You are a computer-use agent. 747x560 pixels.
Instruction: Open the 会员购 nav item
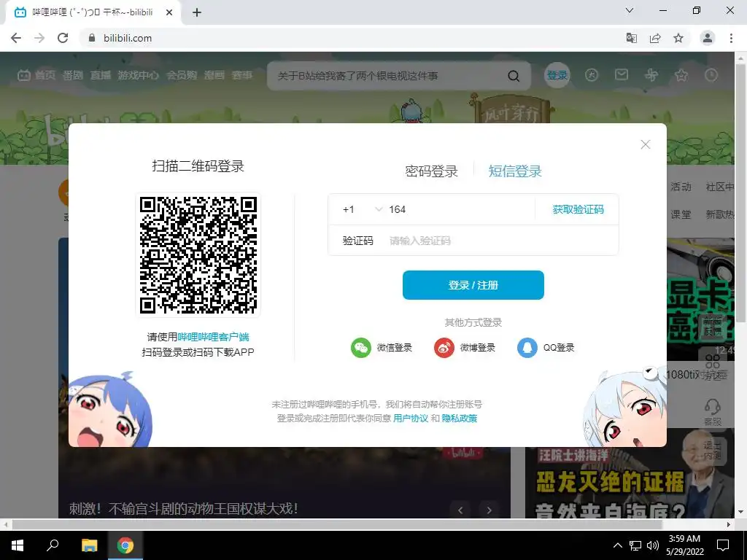[x=182, y=75]
